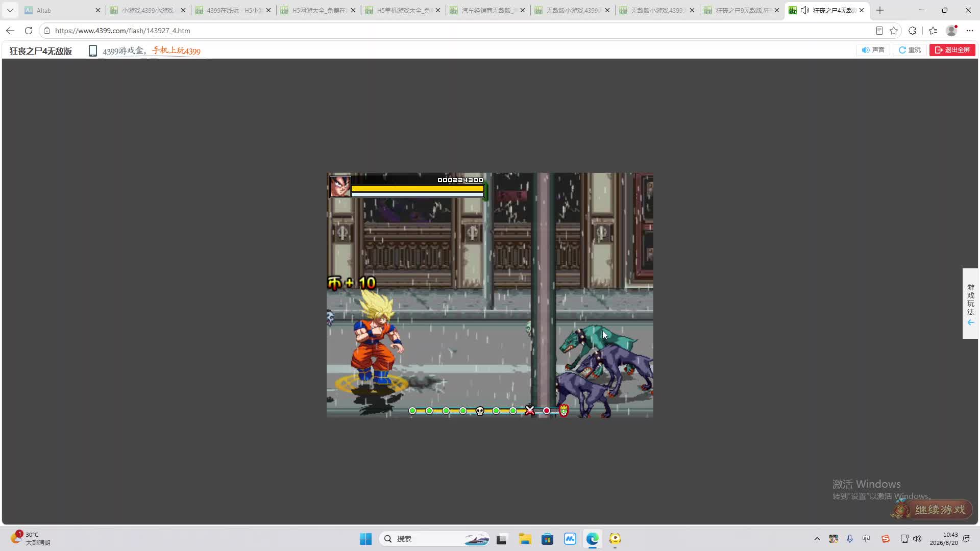Close the 汽车经销商无敌版 tab
Screen dimensions: 980x551
(x=523, y=10)
